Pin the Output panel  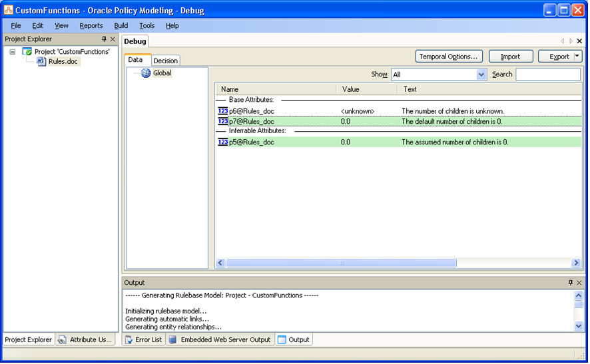(x=571, y=282)
